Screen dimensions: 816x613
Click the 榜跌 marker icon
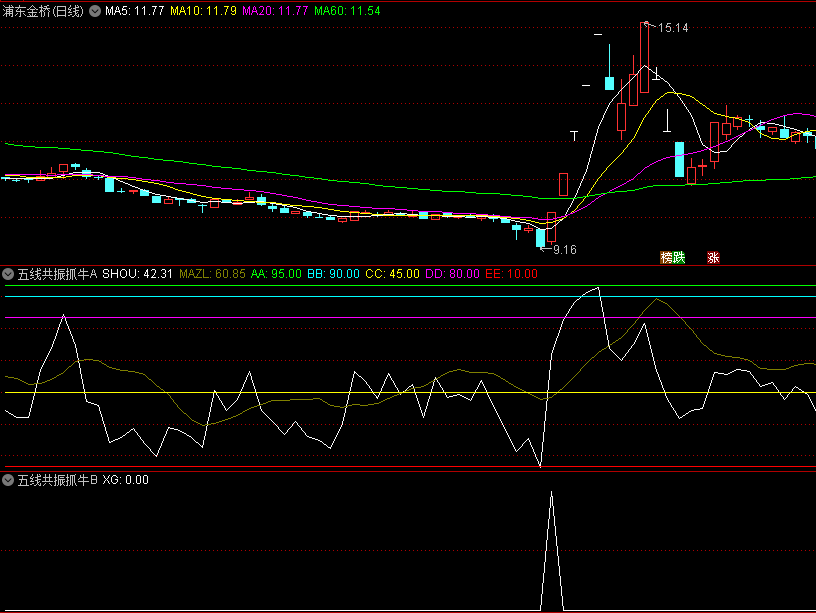click(673, 257)
